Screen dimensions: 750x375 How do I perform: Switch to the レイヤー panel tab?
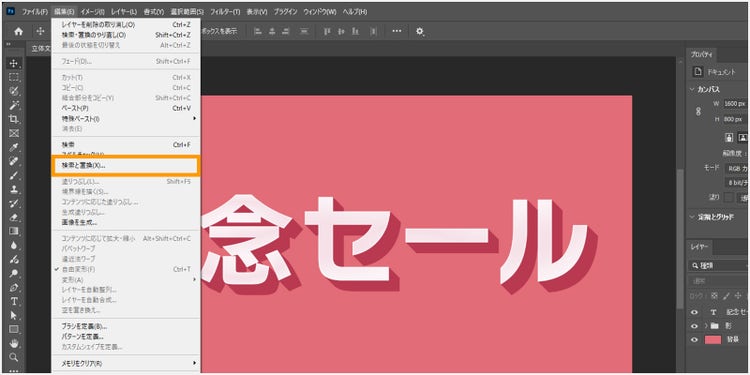[x=698, y=247]
